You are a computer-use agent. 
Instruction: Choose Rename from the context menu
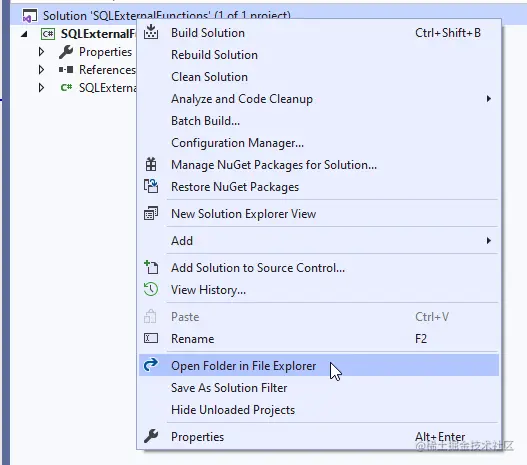tap(319, 339)
